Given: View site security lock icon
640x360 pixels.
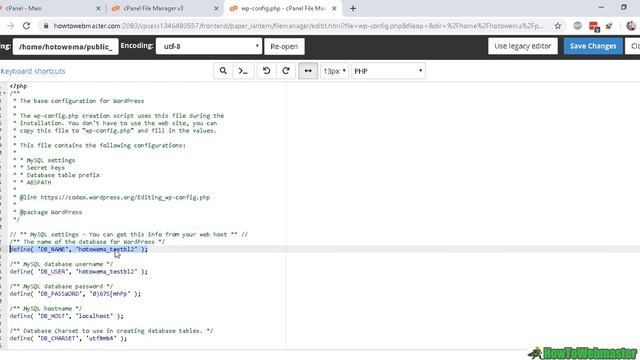Looking at the screenshot, I should (x=46, y=26).
